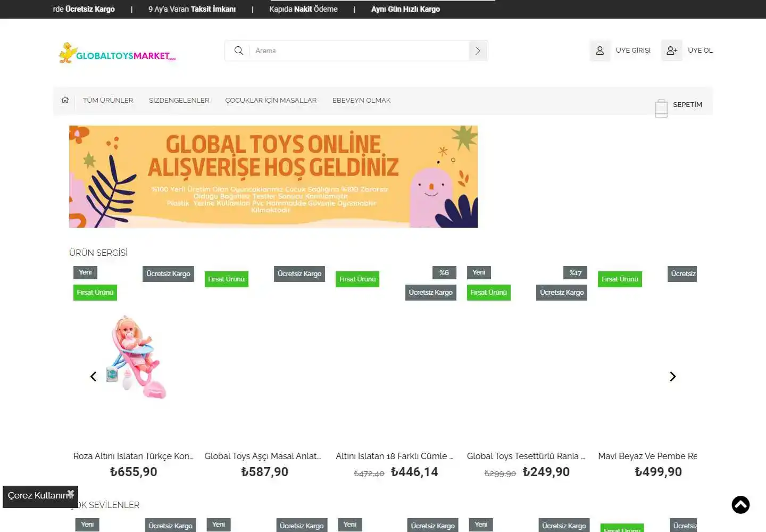
Task: Open ÇOCUKLAR İÇİN MASALLAR menu
Action: 271,101
